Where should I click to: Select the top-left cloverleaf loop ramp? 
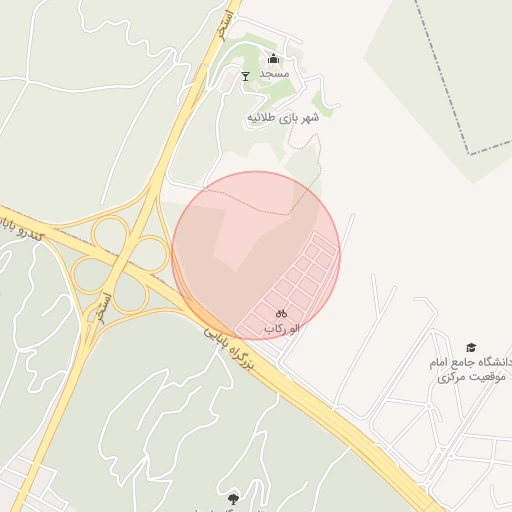[110, 235]
